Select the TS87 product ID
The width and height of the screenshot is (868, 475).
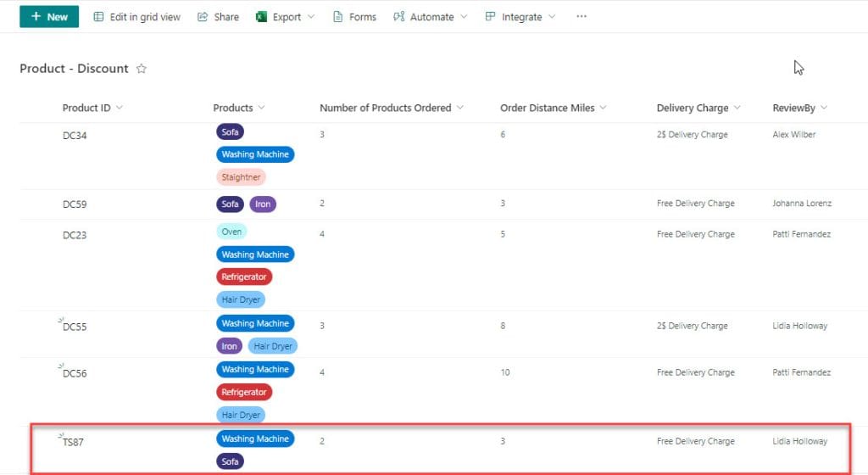tap(73, 442)
